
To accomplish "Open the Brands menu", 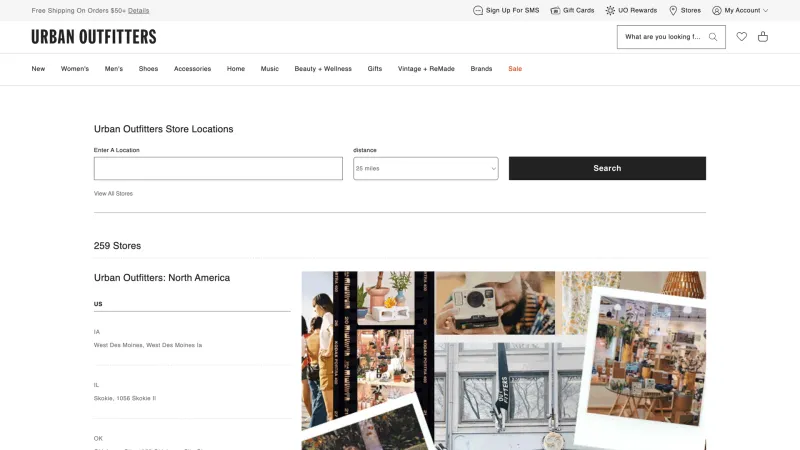I will [x=481, y=68].
